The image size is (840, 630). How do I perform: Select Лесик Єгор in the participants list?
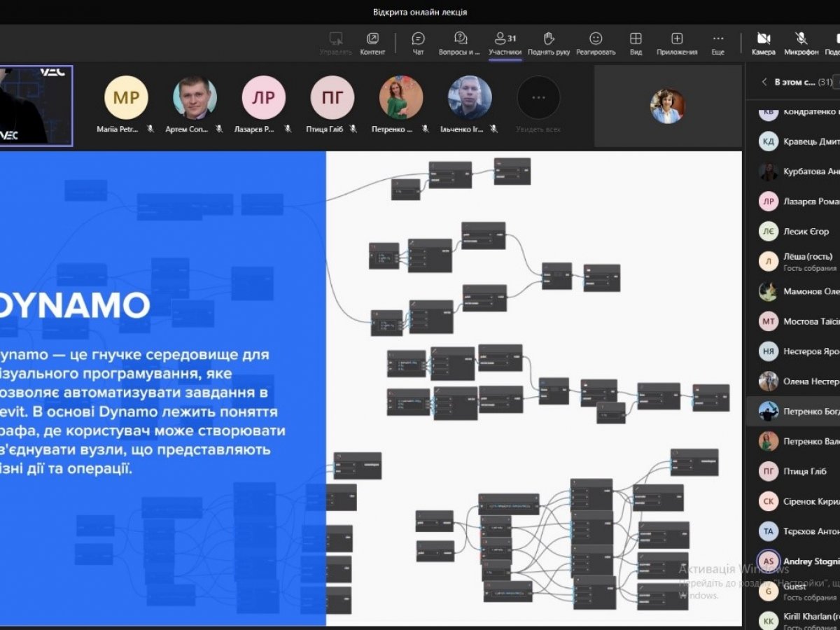[793, 232]
